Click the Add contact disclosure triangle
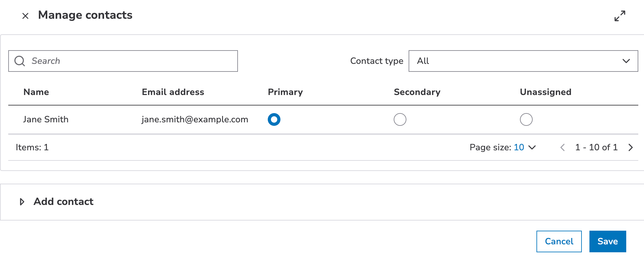 click(22, 202)
